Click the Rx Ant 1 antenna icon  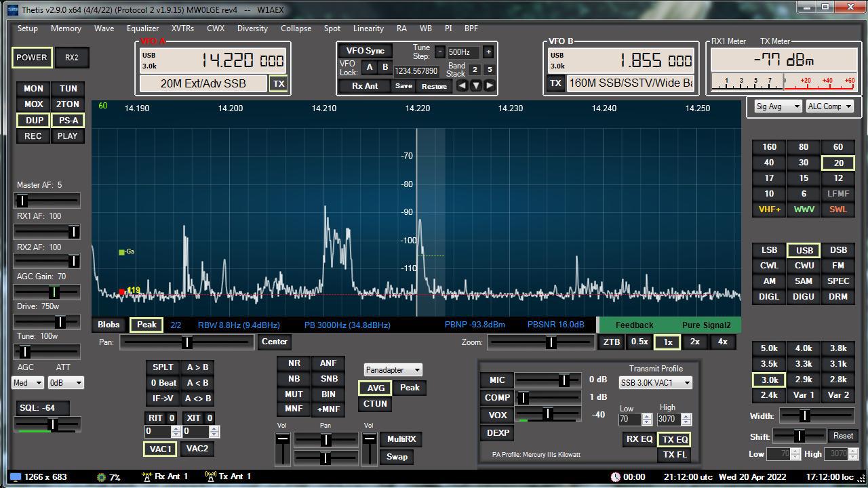click(146, 476)
